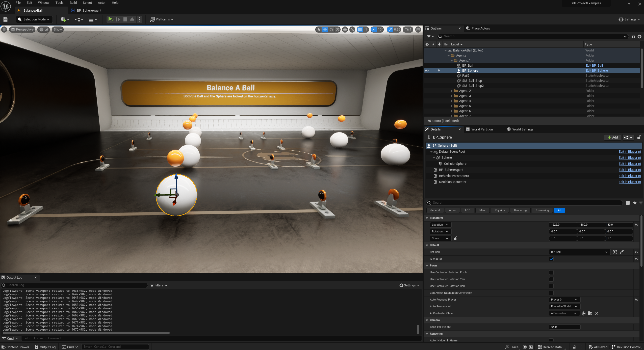
Task: Choose the select-objects arrow tool in the viewport
Action: pos(319,30)
